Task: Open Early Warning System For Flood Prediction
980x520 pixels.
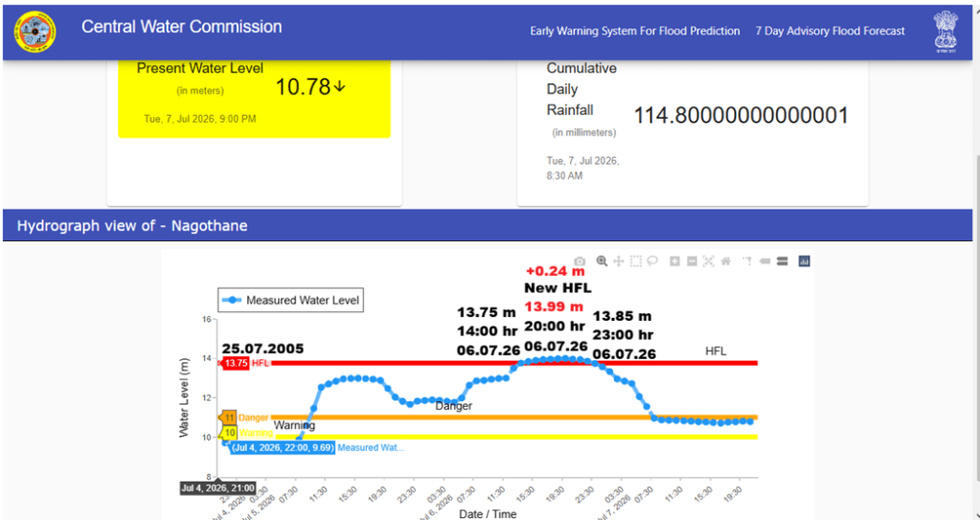Action: pyautogui.click(x=635, y=31)
